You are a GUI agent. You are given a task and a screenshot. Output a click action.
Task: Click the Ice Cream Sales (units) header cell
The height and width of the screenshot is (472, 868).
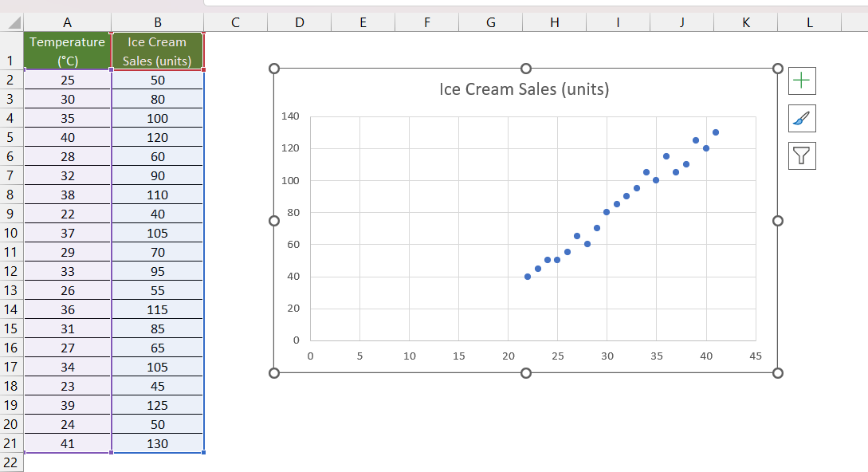[x=158, y=51]
